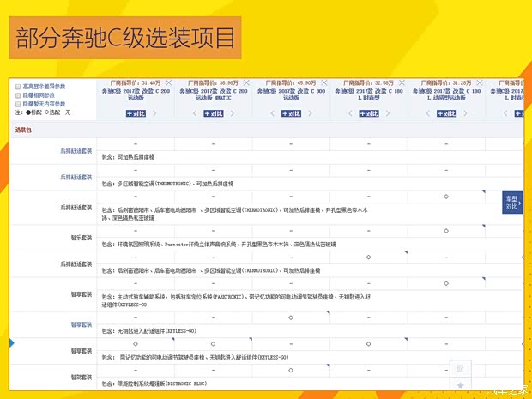
Task: Select the 智驾套装 row label
Action: pos(82,377)
